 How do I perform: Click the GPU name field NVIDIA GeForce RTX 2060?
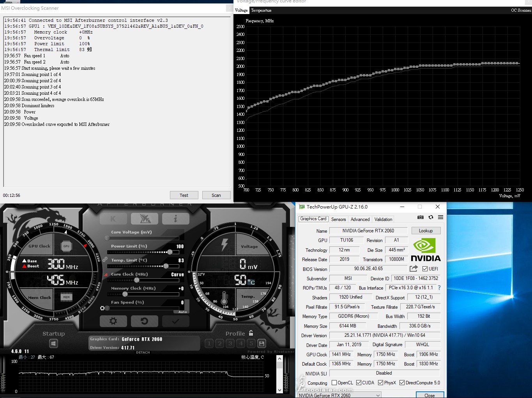[368, 231]
